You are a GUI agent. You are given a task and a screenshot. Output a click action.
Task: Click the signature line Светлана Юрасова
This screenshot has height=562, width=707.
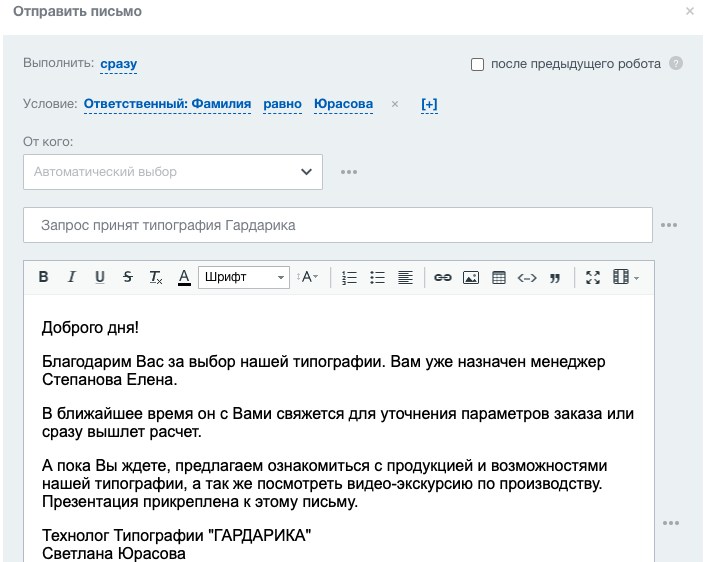(114, 553)
